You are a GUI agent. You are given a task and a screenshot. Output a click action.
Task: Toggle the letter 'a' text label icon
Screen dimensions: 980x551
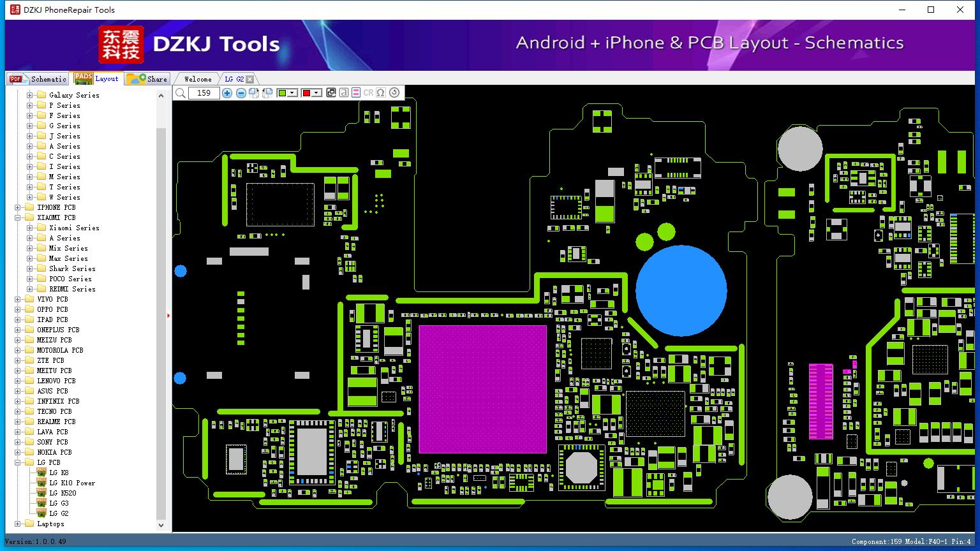point(343,93)
